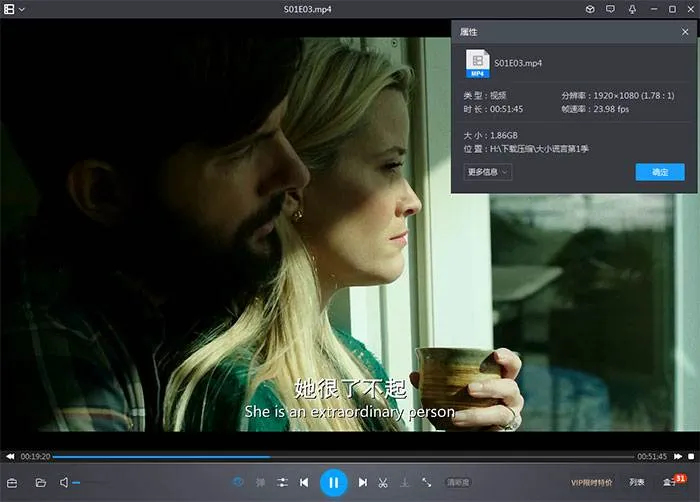
Task: Click the VIP限时特价 offer link
Action: coord(592,482)
